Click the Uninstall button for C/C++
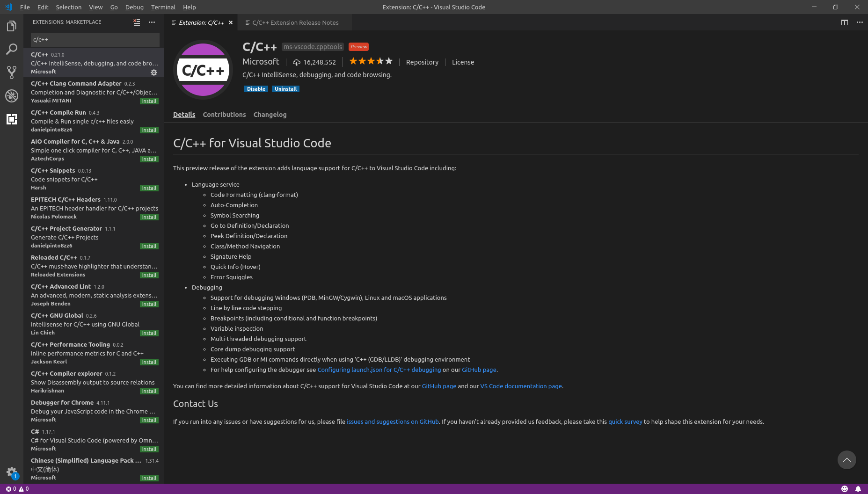Viewport: 868px width, 494px height. click(x=285, y=88)
